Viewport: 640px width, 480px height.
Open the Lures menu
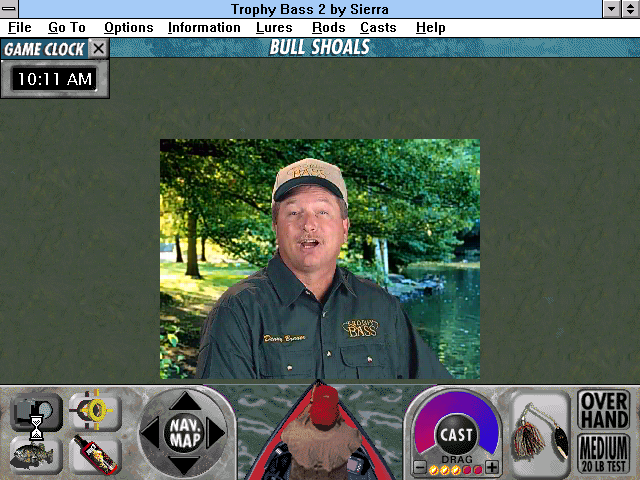274,28
